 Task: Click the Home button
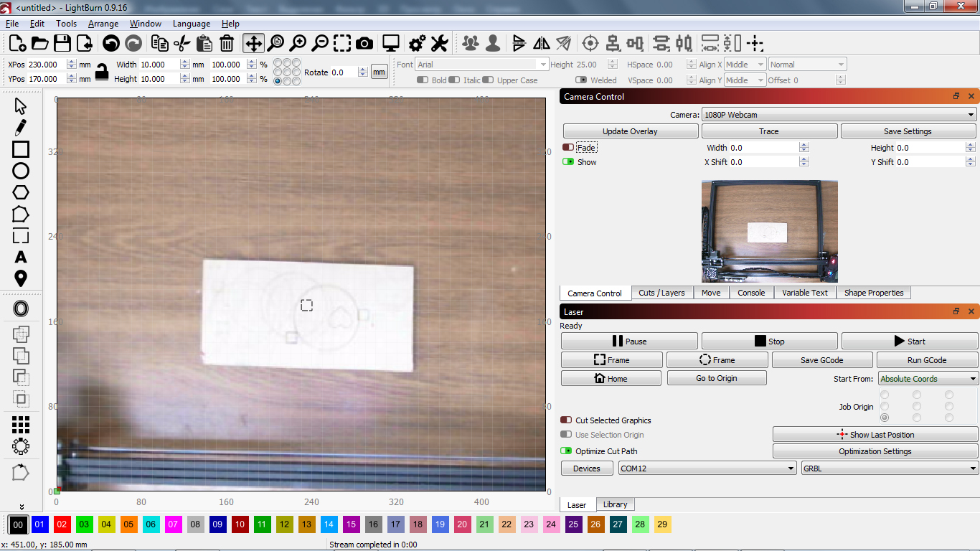click(611, 378)
